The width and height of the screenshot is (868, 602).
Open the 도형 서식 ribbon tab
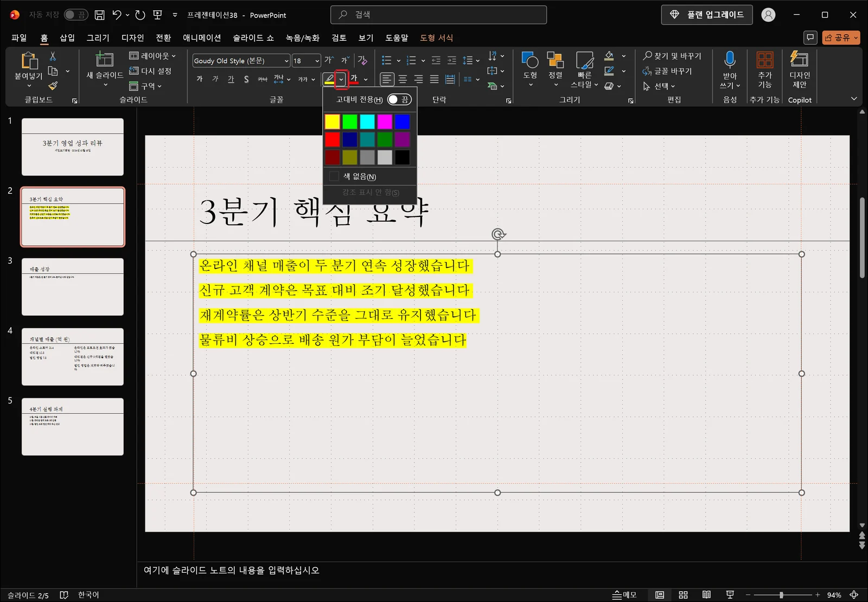tap(436, 37)
